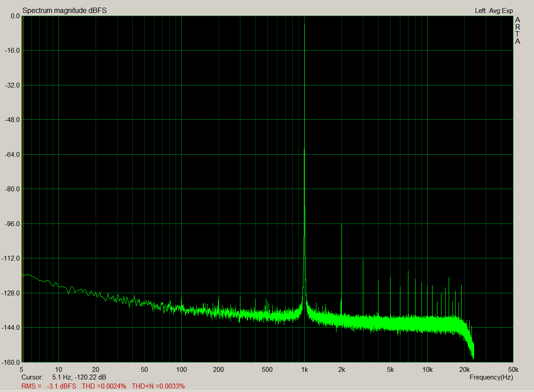Click the '-16.0' y-axis label
534x392 pixels.
(12, 51)
